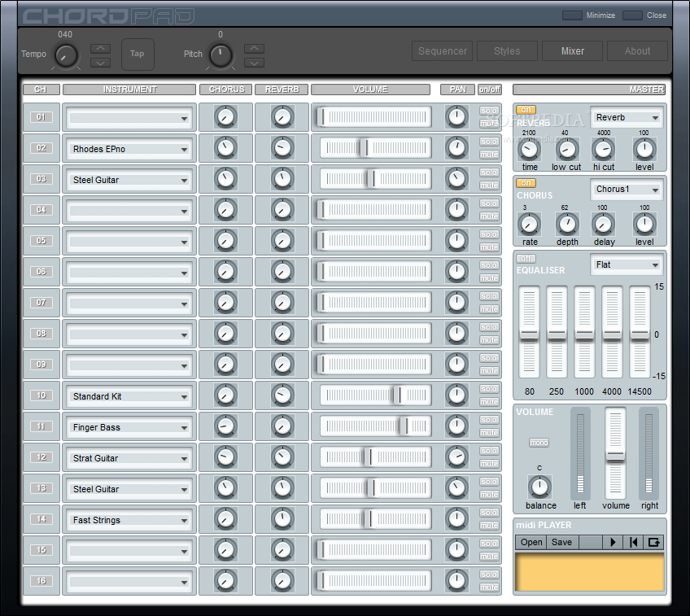Click master chorus depth knob
The height and width of the screenshot is (616, 690).
pyautogui.click(x=567, y=225)
